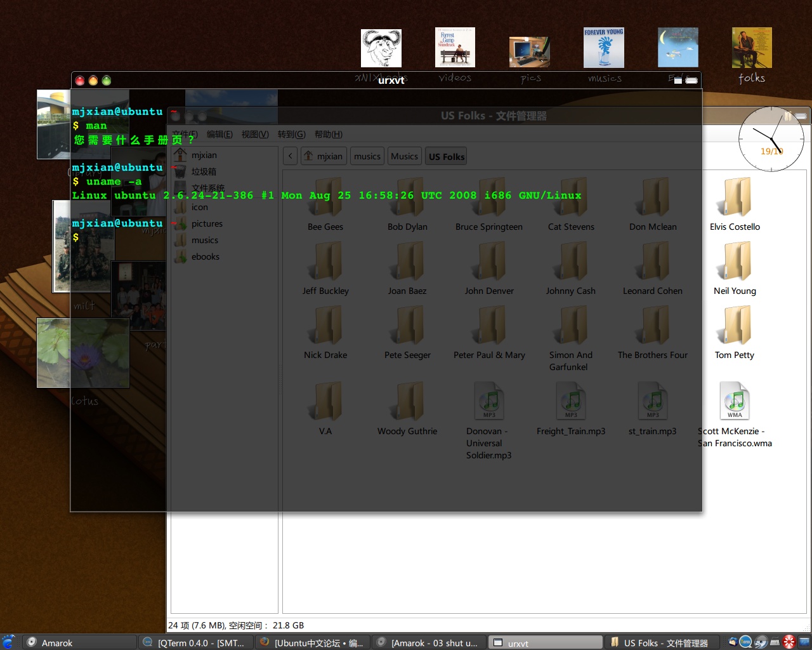Open the pics desktop folder icon

[530, 52]
